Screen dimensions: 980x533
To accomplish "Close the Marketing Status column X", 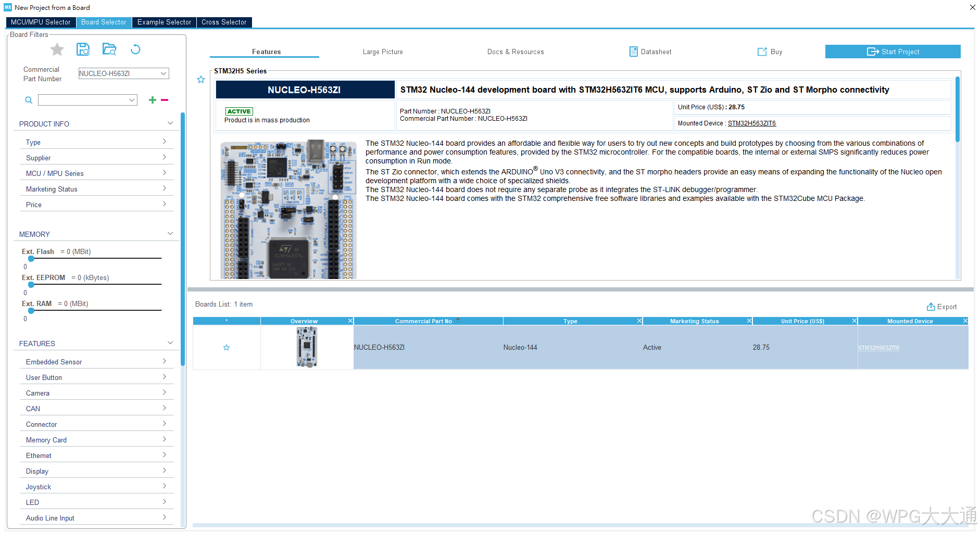I will pyautogui.click(x=749, y=321).
